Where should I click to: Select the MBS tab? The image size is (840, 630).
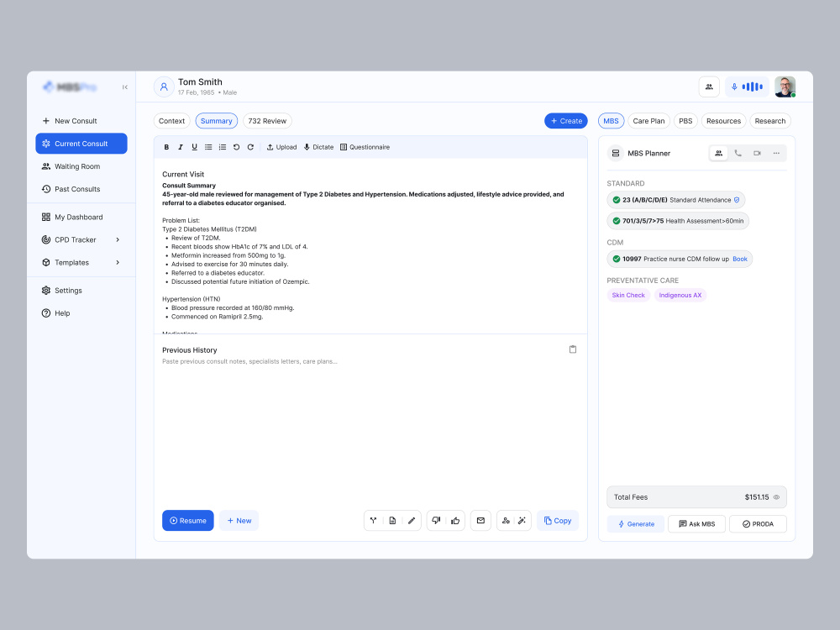(x=611, y=121)
